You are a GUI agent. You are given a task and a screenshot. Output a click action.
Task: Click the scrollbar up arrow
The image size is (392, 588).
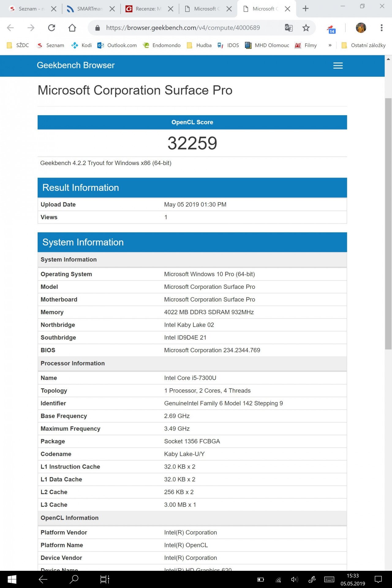(x=388, y=59)
